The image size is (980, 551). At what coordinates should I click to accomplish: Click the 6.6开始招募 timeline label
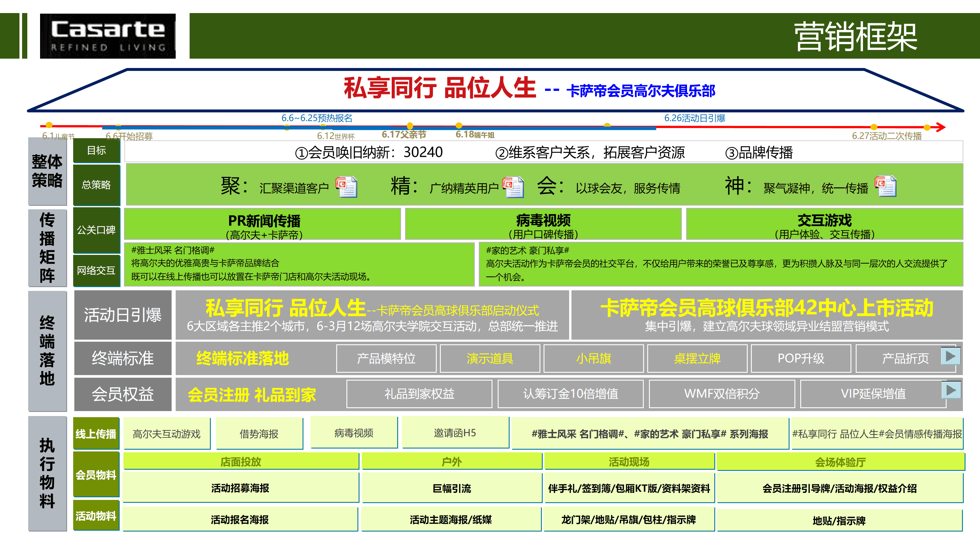coord(129,136)
